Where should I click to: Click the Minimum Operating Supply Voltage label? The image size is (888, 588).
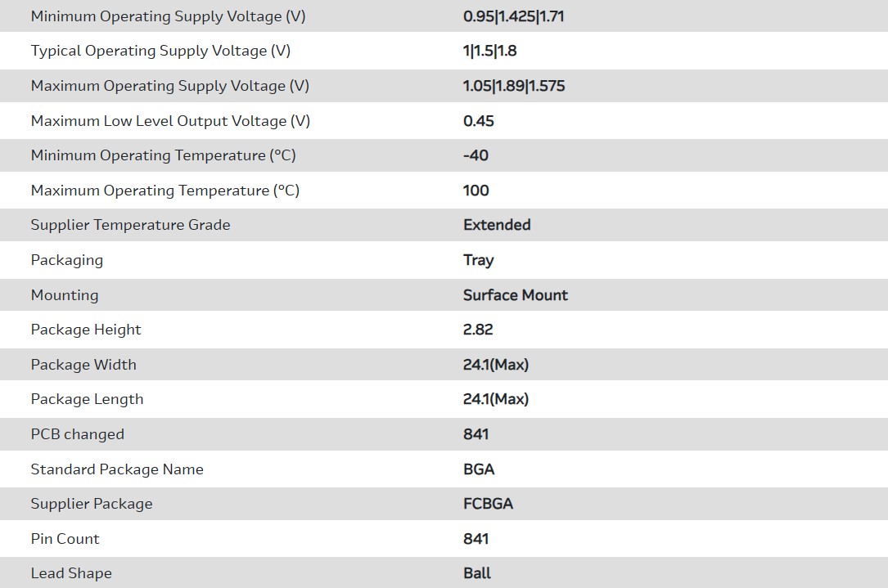168,16
